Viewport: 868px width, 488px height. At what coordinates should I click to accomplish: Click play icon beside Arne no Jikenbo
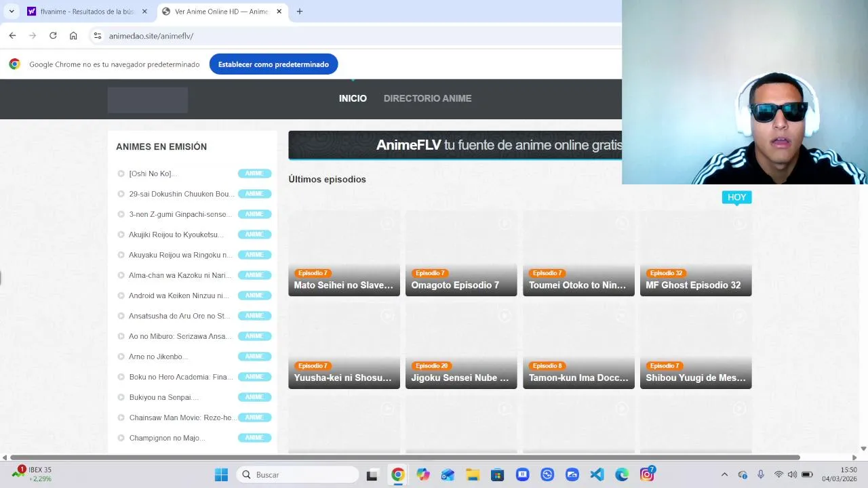point(121,357)
